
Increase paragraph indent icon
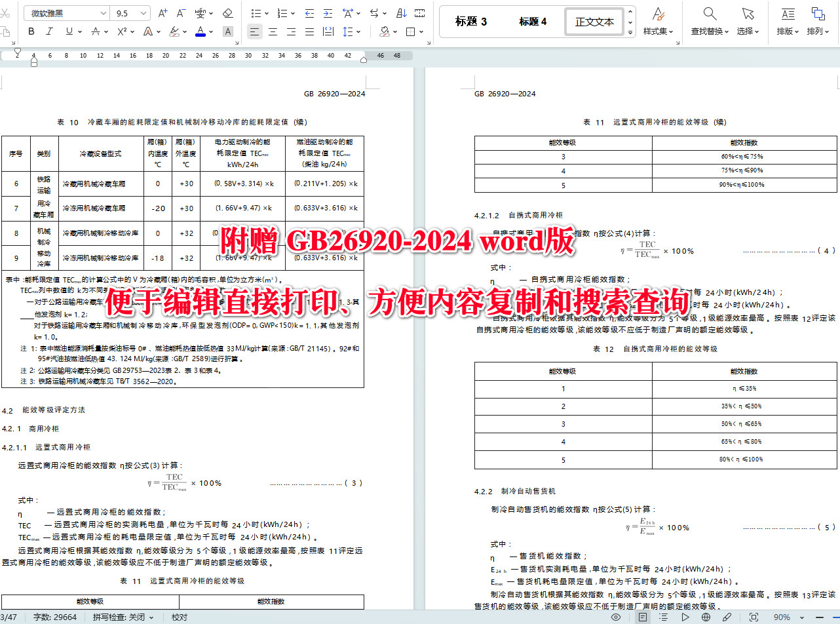(x=327, y=12)
